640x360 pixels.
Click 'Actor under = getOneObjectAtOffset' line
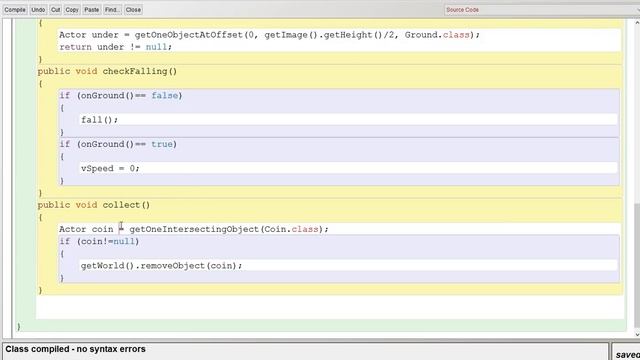[269, 35]
